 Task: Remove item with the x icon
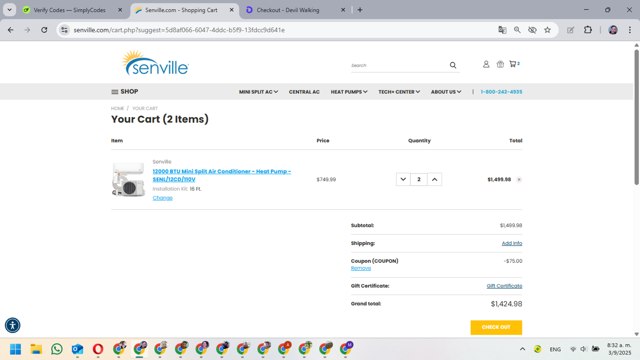click(x=519, y=180)
